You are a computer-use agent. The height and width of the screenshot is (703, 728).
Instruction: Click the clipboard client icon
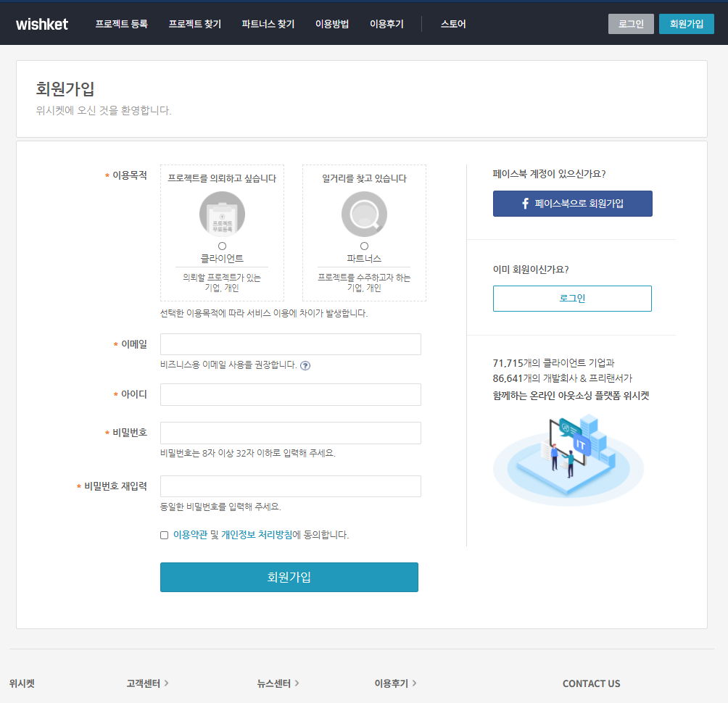223,215
